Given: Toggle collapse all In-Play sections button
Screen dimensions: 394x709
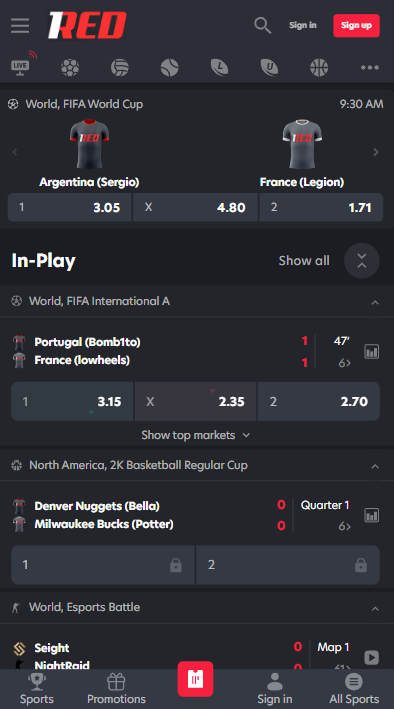Looking at the screenshot, I should click(361, 260).
